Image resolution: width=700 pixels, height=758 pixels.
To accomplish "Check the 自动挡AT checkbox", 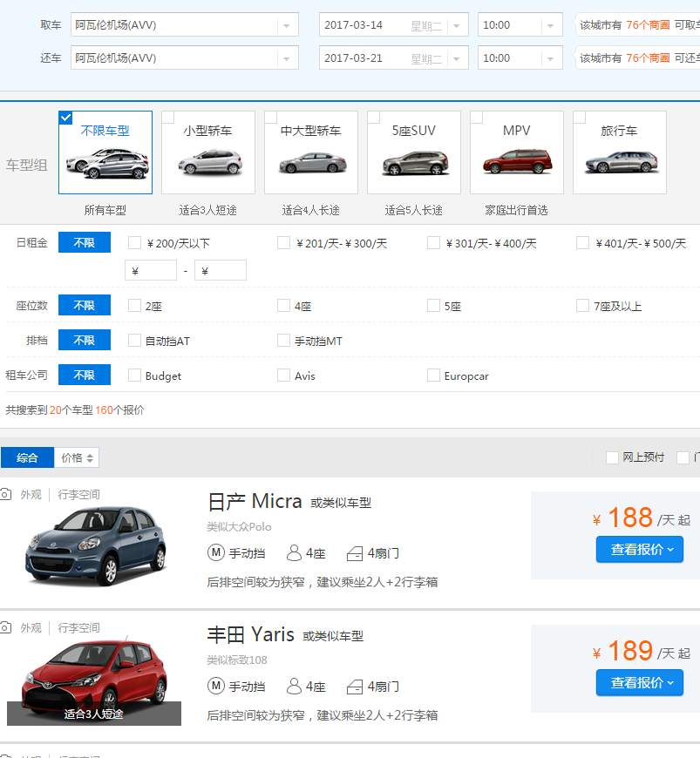I will click(x=134, y=341).
